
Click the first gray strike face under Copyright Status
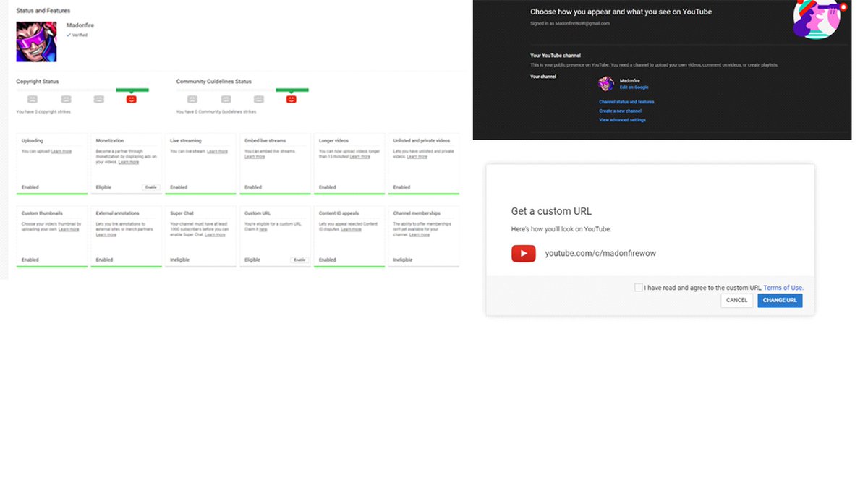click(x=32, y=99)
